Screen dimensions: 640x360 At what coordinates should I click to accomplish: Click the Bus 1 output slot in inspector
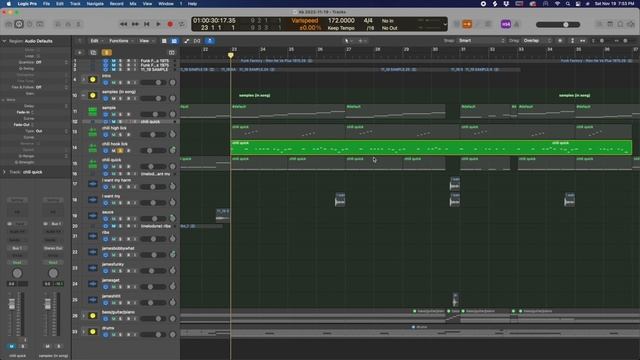(x=17, y=248)
